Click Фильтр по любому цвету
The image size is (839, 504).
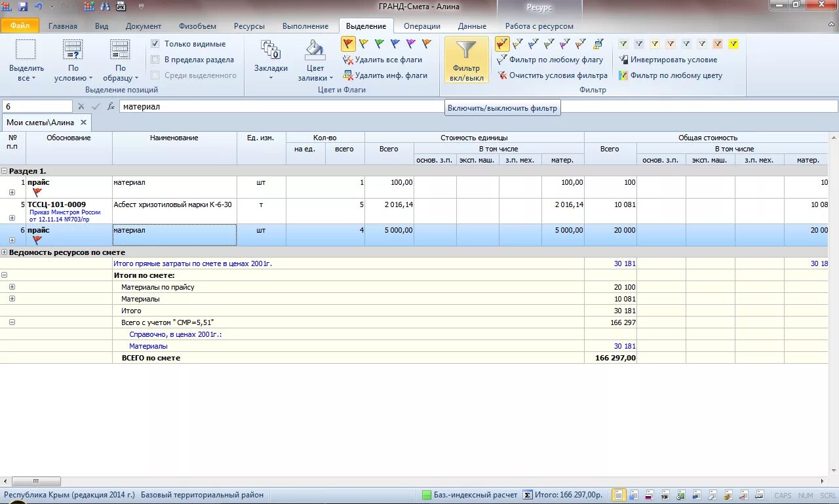(671, 75)
